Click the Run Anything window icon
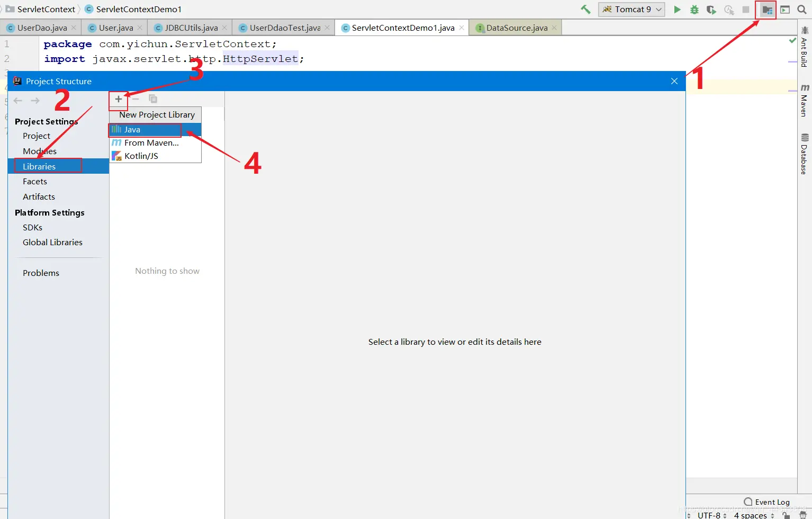 pos(785,10)
